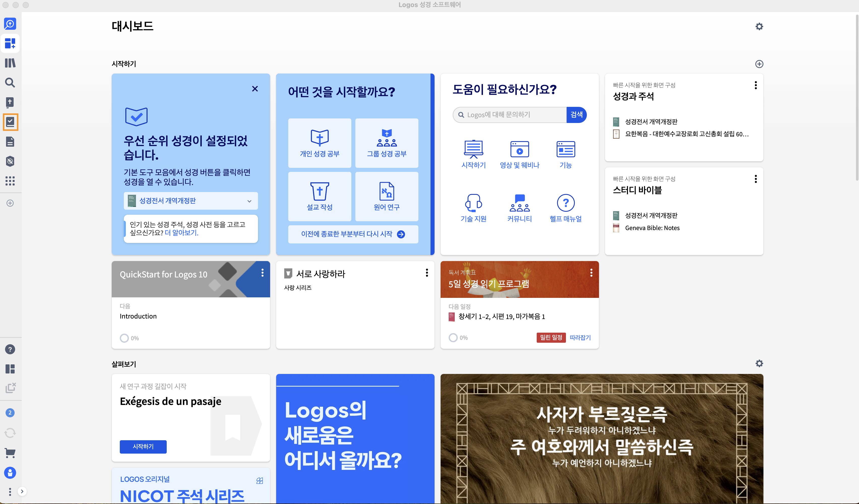Viewport: 859px width, 504px height.
Task: Click the 0% progress circle on the reading plan
Action: click(x=453, y=337)
